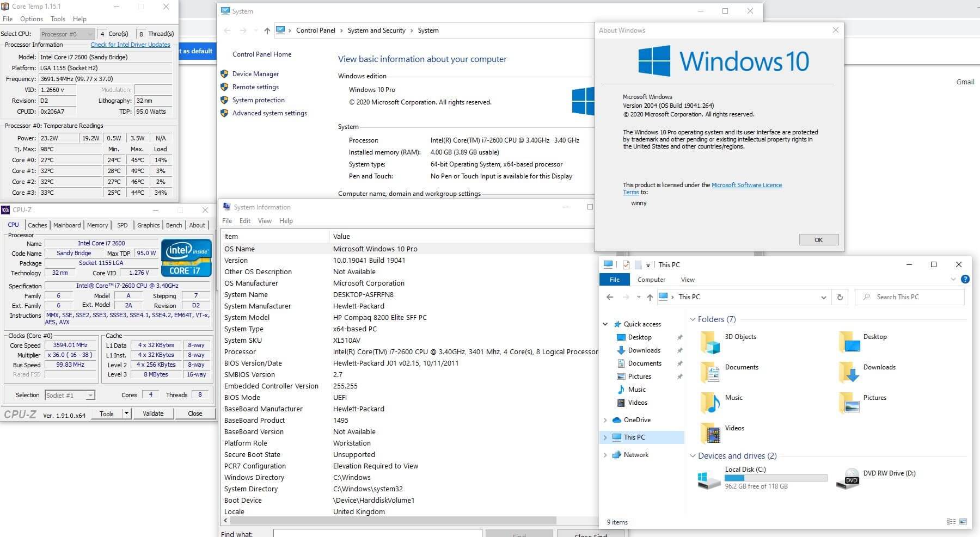Click the Find what input field
Image resolution: width=980 pixels, height=537 pixels.
[x=377, y=534]
